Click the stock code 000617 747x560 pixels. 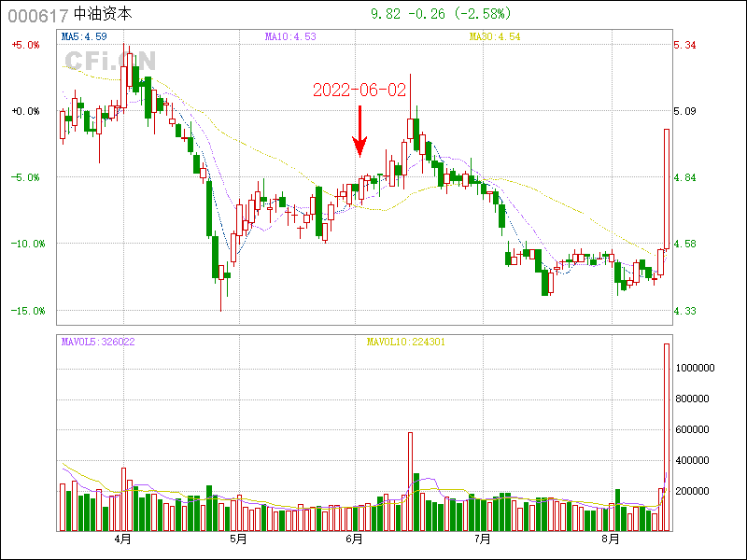(x=38, y=15)
